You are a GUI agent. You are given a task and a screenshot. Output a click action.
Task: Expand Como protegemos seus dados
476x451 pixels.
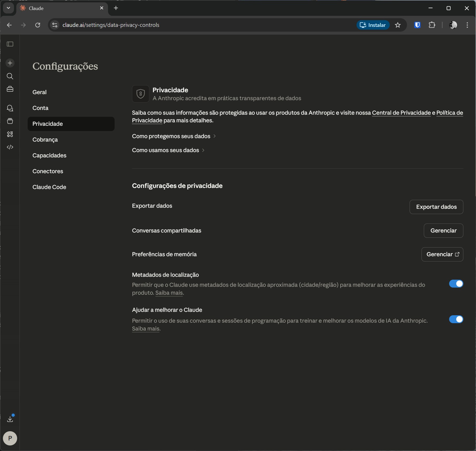[174, 136]
